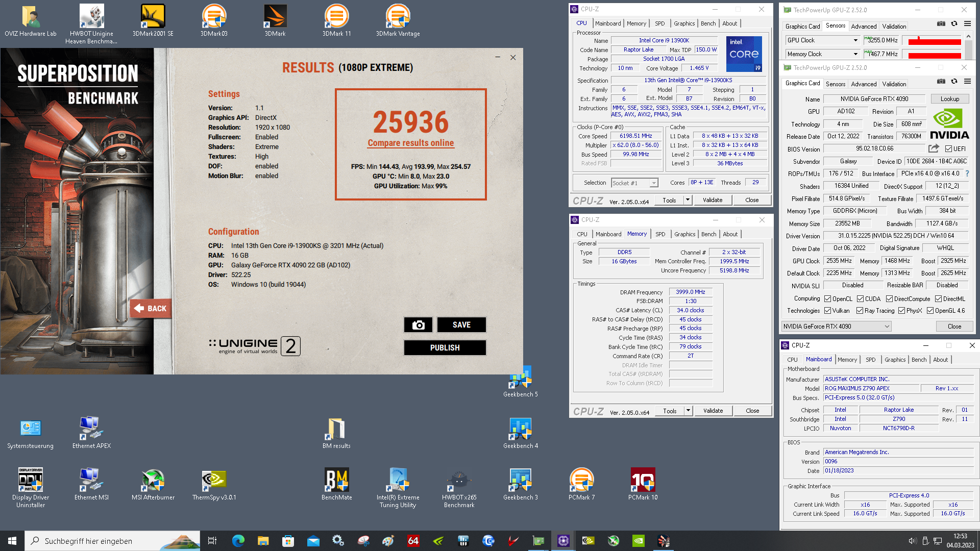The image size is (980, 551).
Task: Open Display Driver Uninstaller icon
Action: pos(31,488)
